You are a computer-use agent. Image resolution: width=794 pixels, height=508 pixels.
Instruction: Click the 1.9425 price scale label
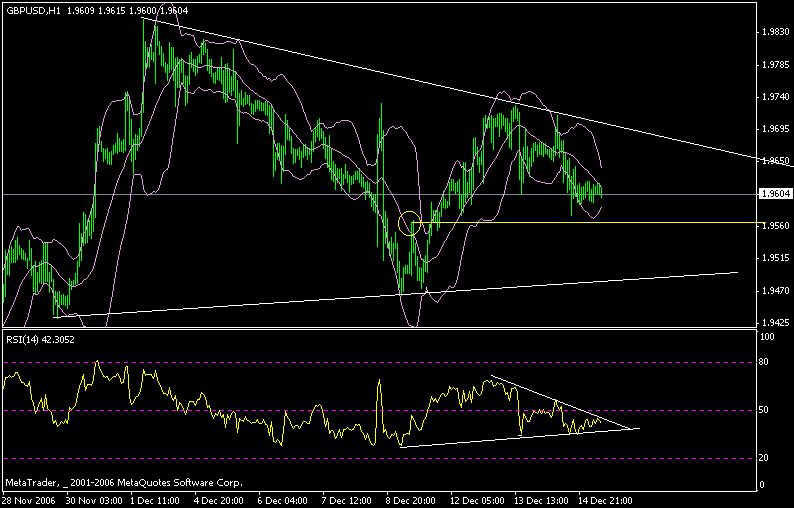pos(776,323)
